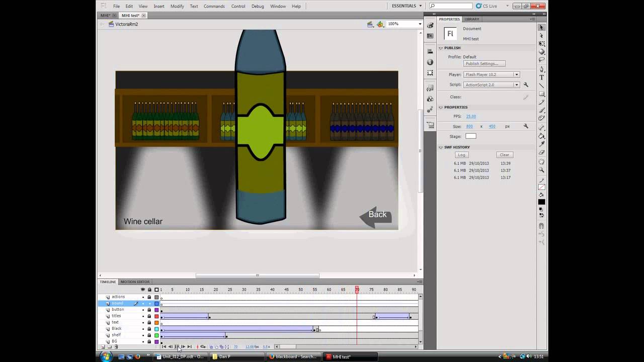The image size is (644, 362).
Task: Select the Zoom magnifier tool
Action: click(x=541, y=170)
